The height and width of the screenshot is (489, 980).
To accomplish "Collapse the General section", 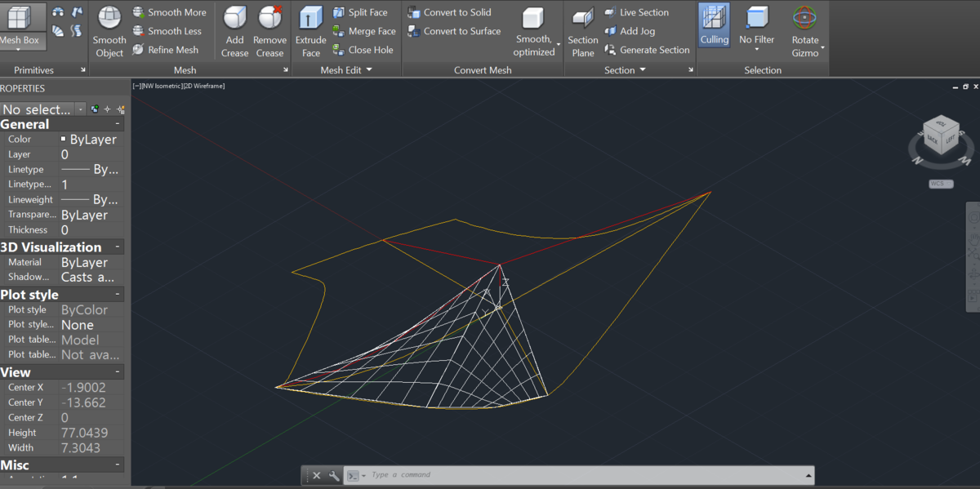I will tap(118, 125).
